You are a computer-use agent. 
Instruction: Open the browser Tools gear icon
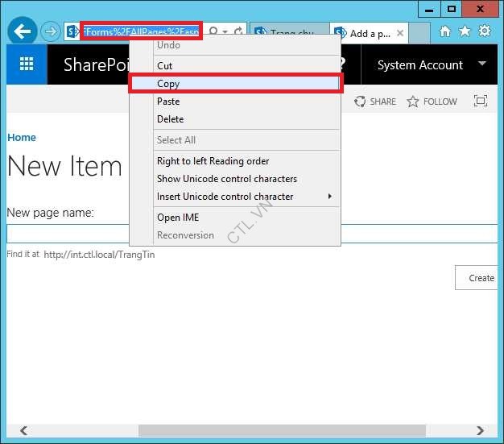tap(485, 31)
